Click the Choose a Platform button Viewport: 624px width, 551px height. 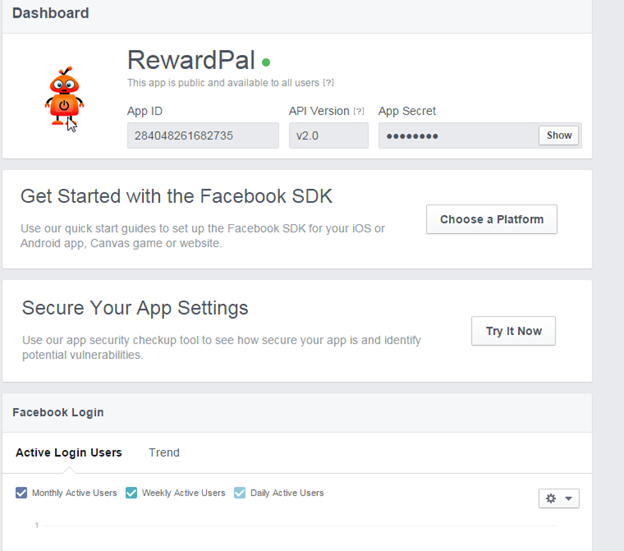491,219
